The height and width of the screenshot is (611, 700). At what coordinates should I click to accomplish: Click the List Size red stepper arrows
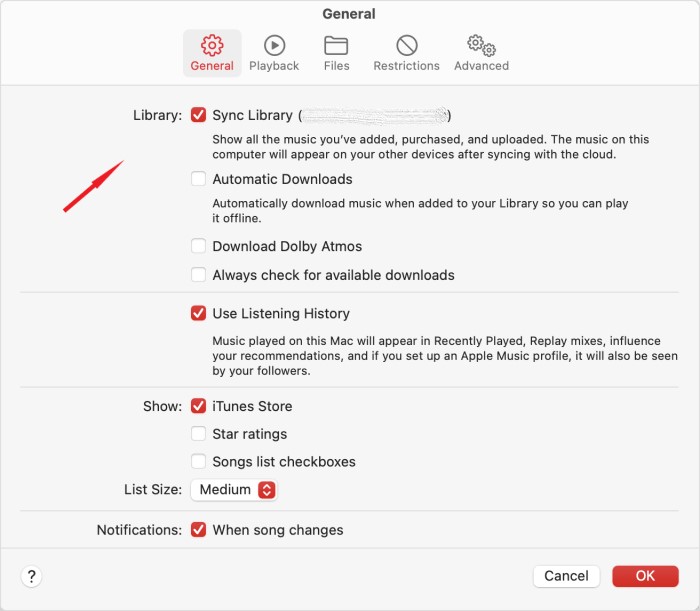(267, 490)
